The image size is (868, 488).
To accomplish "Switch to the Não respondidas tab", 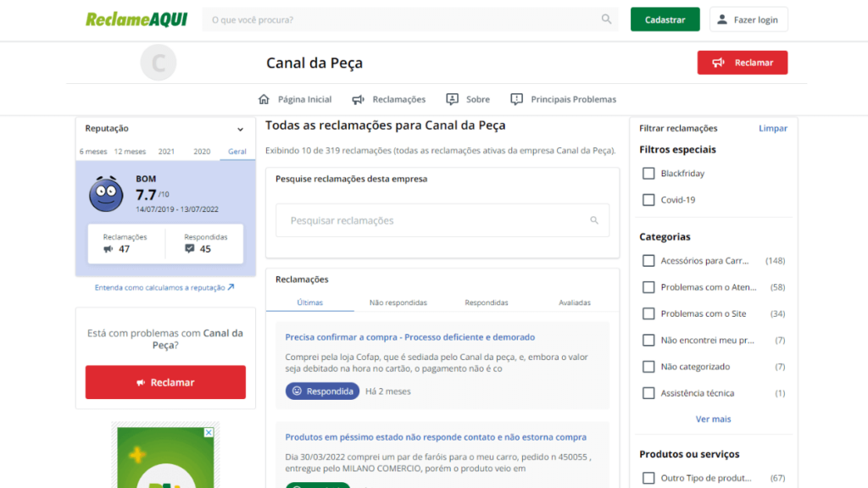I will pos(398,302).
